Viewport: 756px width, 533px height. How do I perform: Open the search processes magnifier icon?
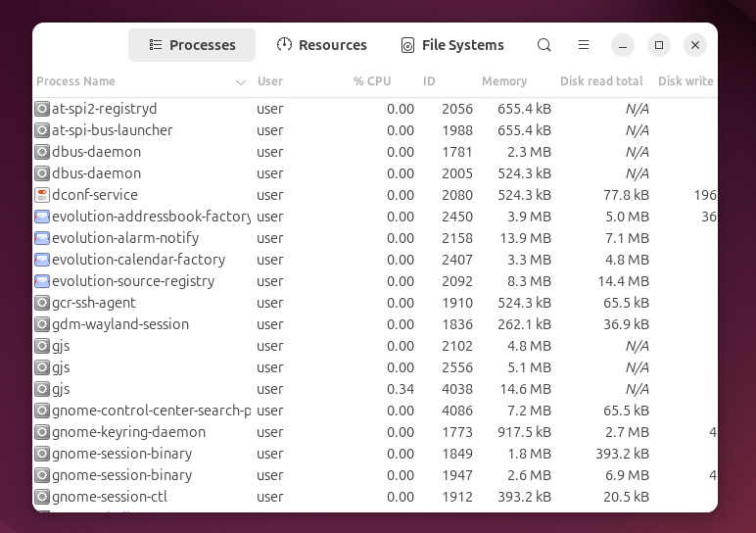[x=543, y=45]
